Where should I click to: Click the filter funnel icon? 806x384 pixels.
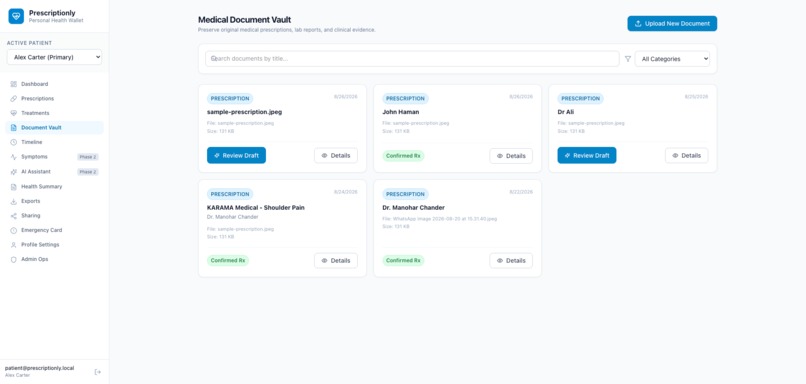628,59
